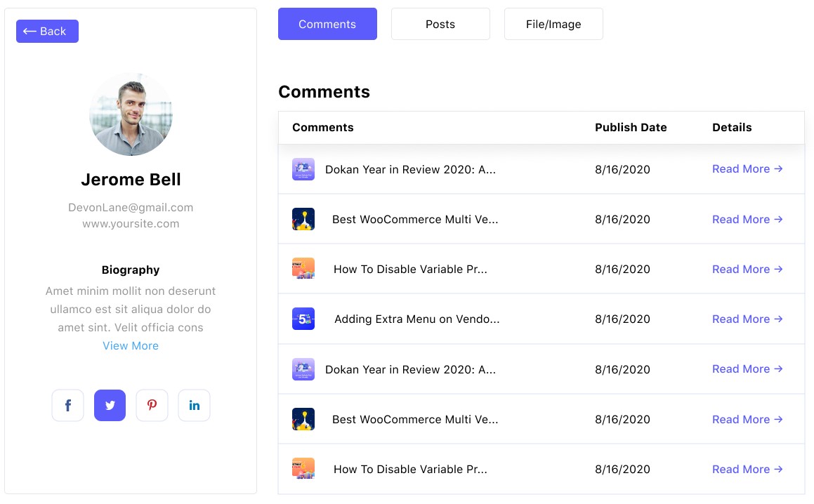814x504 pixels.
Task: Switch to the Posts tab
Action: 440,24
